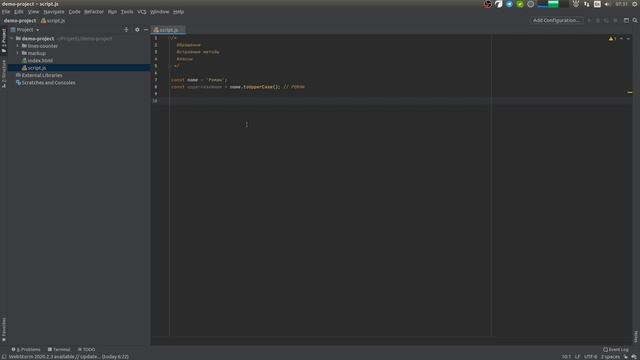
Task: Click the comment fold toggle at line 1
Action: click(x=171, y=38)
